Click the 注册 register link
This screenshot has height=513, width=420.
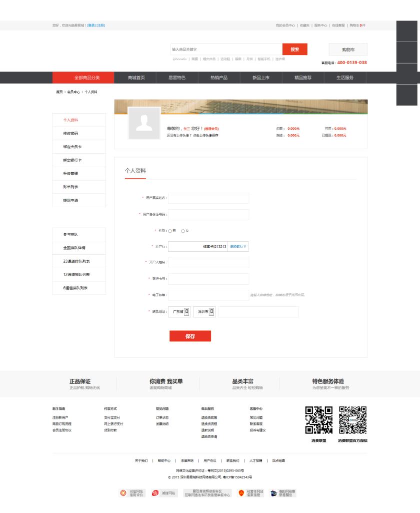coord(100,26)
